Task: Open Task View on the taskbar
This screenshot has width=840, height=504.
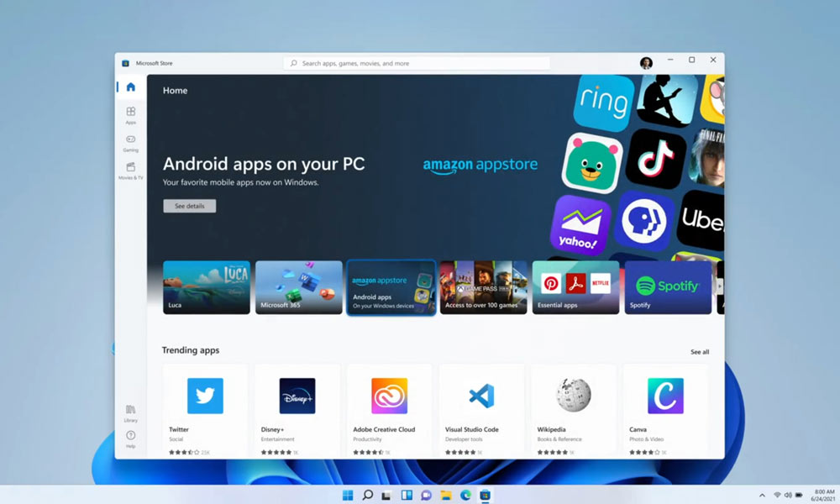Action: [386, 495]
